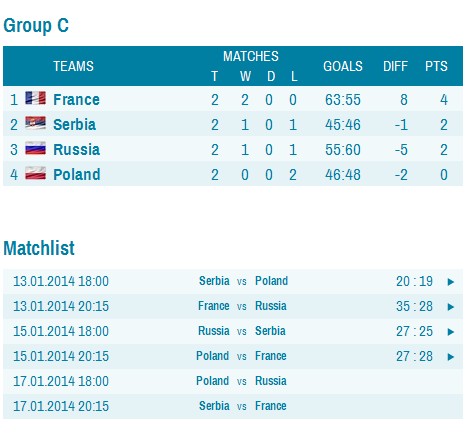This screenshot has width=473, height=433.
Task: Click the Poland flag icon
Action: tap(35, 173)
